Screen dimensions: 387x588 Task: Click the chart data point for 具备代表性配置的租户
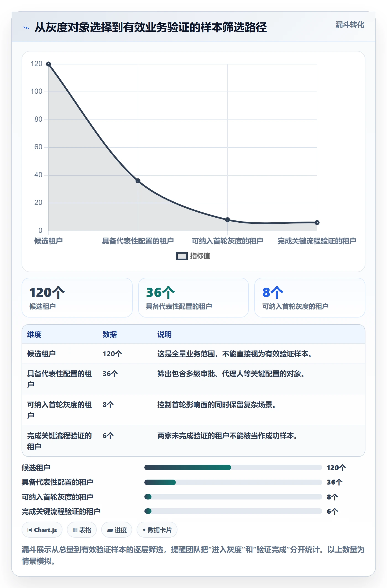pos(138,181)
